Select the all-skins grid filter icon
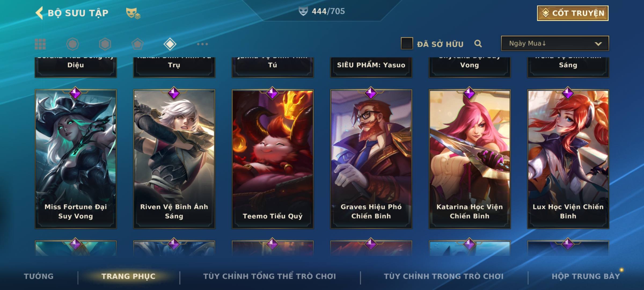The height and width of the screenshot is (290, 644). (40, 44)
